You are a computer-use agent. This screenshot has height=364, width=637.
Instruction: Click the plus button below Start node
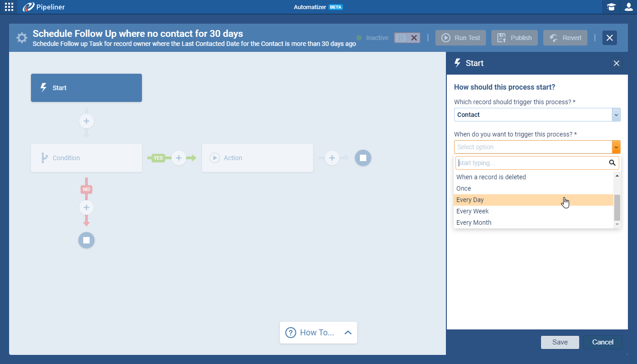[86, 121]
